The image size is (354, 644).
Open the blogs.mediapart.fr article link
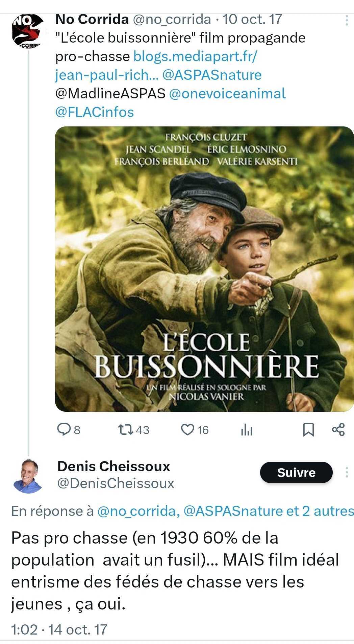point(195,56)
